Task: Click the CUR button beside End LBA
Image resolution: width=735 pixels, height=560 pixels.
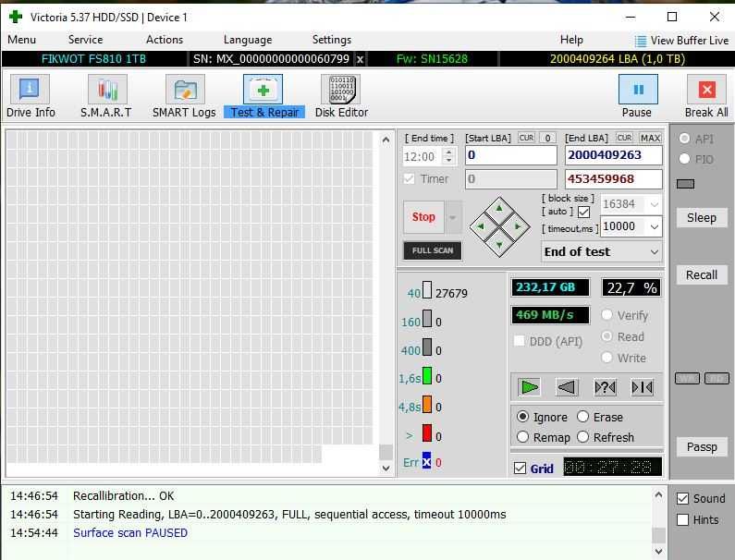Action: (624, 138)
